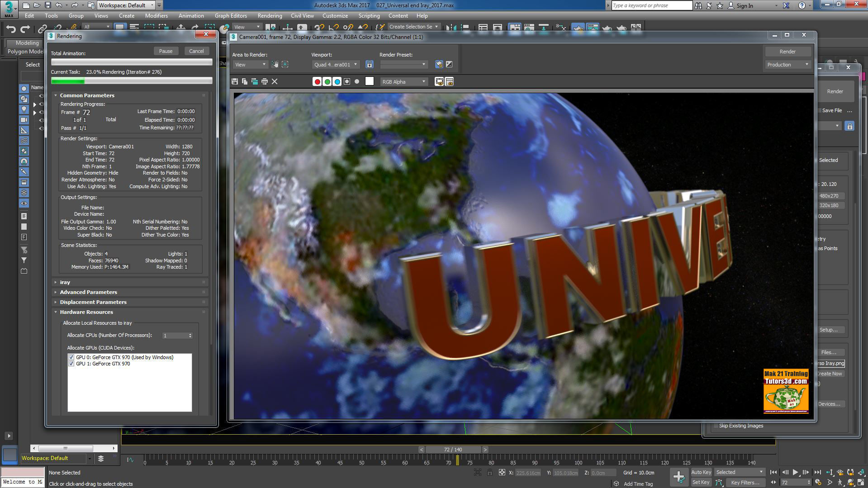Screen dimensions: 868x488
Task: Open the Help question mark icon
Action: click(x=802, y=5)
